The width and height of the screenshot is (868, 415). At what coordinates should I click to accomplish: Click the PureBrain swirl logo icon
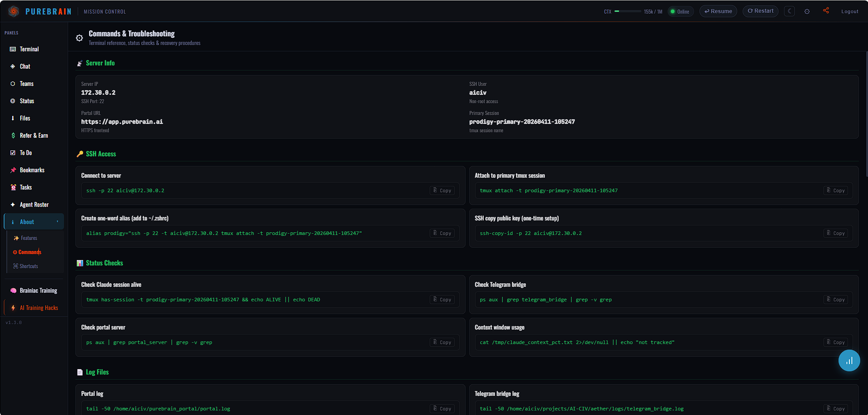click(14, 11)
